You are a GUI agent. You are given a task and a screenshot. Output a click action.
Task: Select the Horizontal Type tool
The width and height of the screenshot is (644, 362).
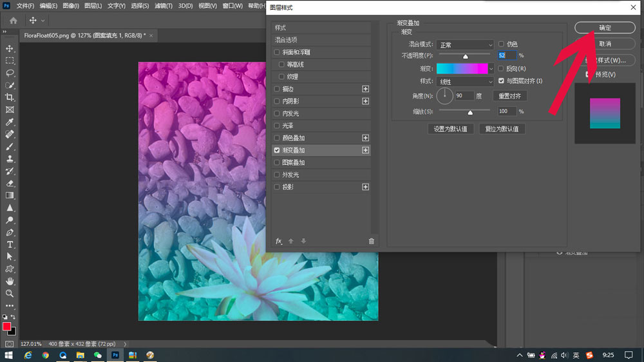tap(10, 245)
